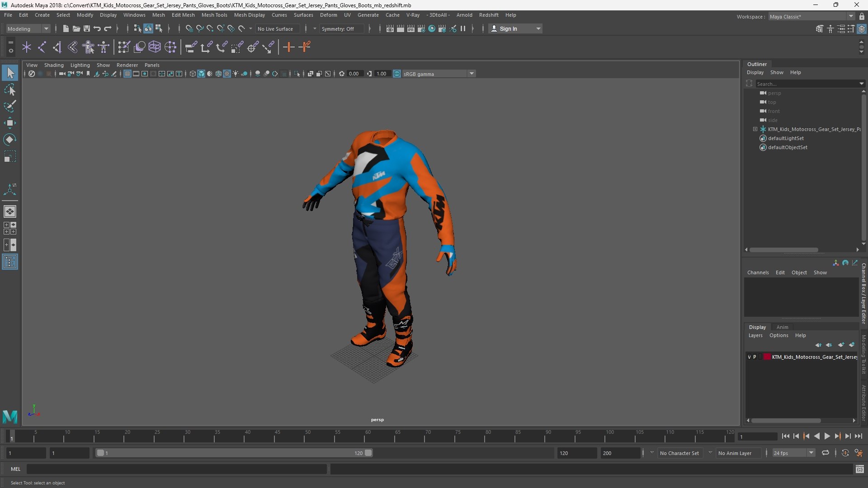Open the Attribute Editor side tab
The height and width of the screenshot is (488, 868).
point(863,402)
